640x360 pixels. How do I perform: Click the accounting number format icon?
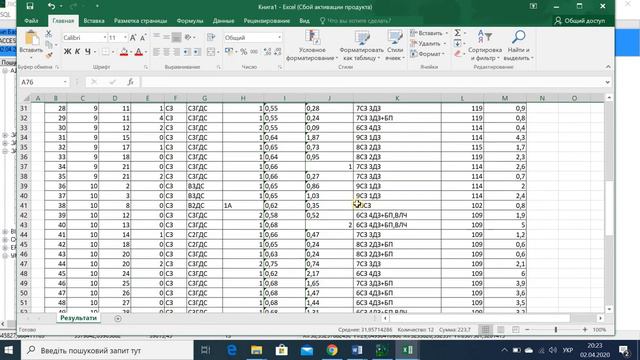pyautogui.click(x=229, y=52)
